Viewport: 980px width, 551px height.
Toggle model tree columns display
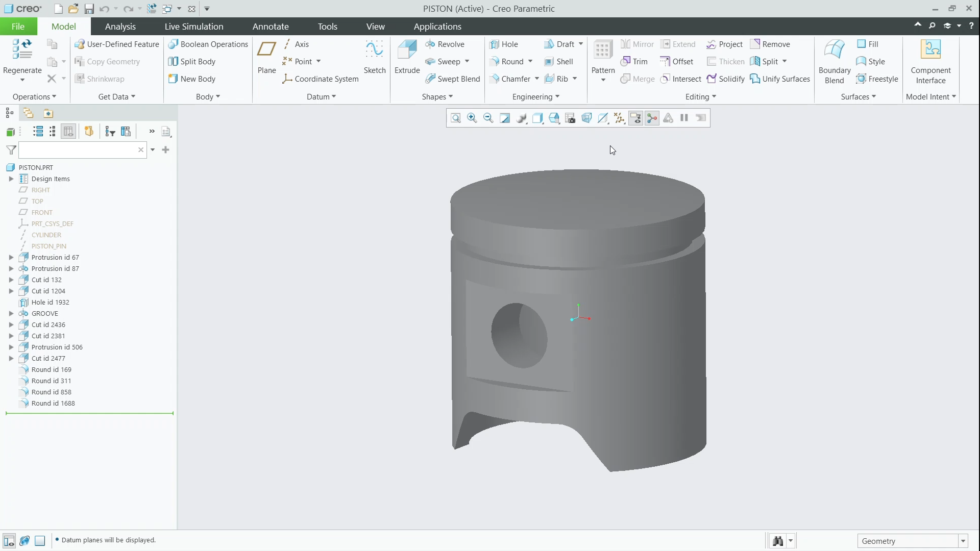coord(68,132)
